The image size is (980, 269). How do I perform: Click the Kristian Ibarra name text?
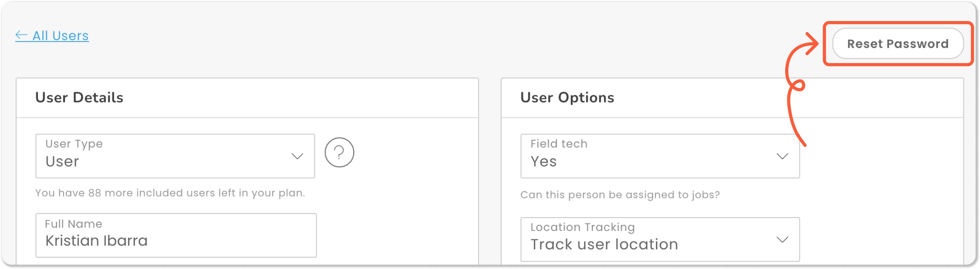pyautogui.click(x=96, y=241)
